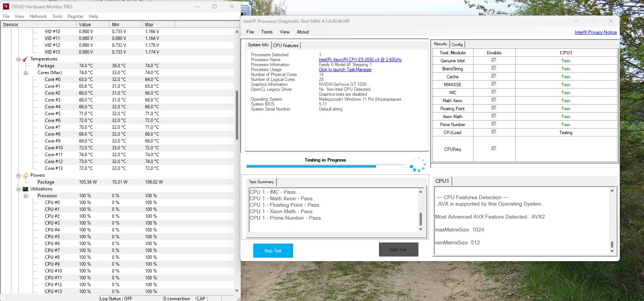Toggle the IMC test checkbox
Image resolution: width=644 pixels, height=301 pixels.
pos(494,92)
